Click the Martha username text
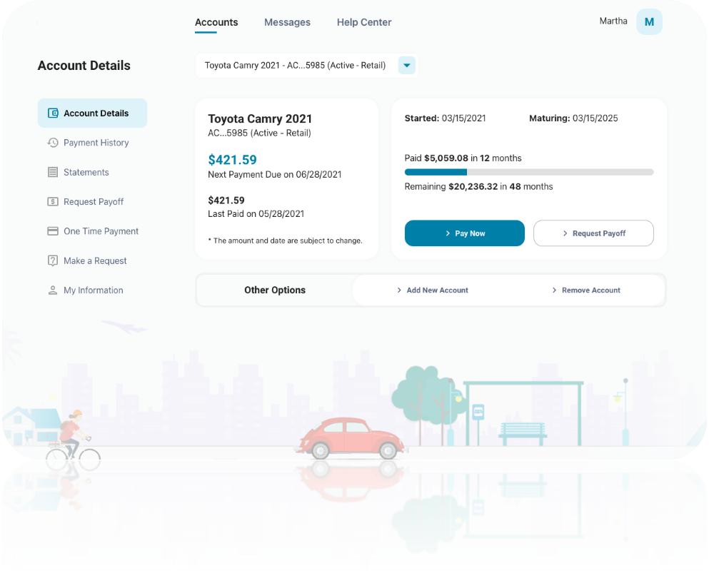The height and width of the screenshot is (588, 709). click(x=613, y=21)
